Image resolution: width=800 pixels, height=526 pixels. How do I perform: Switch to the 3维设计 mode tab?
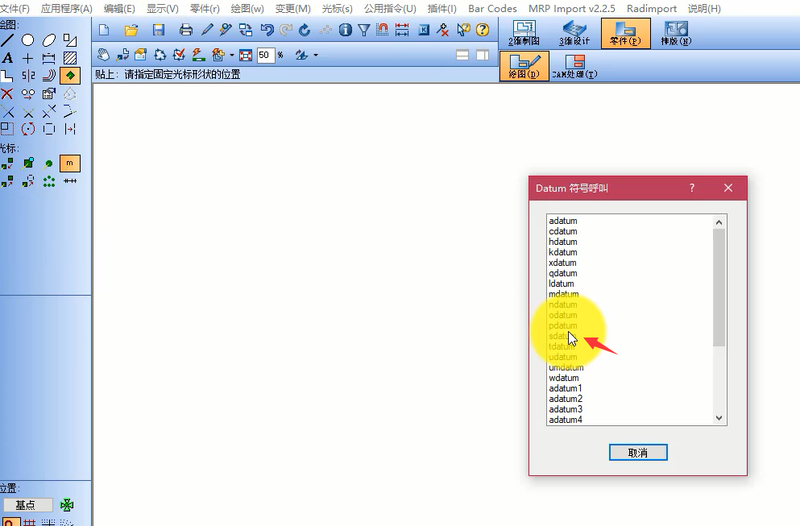574,34
